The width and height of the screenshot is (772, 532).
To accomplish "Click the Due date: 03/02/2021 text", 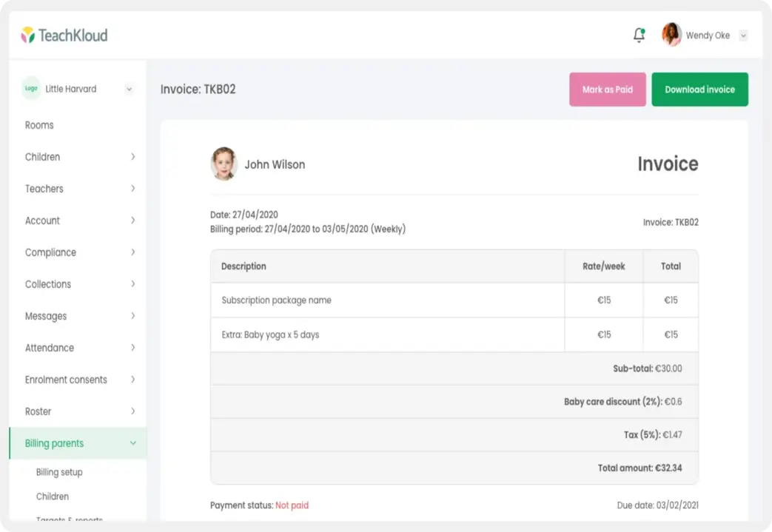I will click(x=658, y=505).
